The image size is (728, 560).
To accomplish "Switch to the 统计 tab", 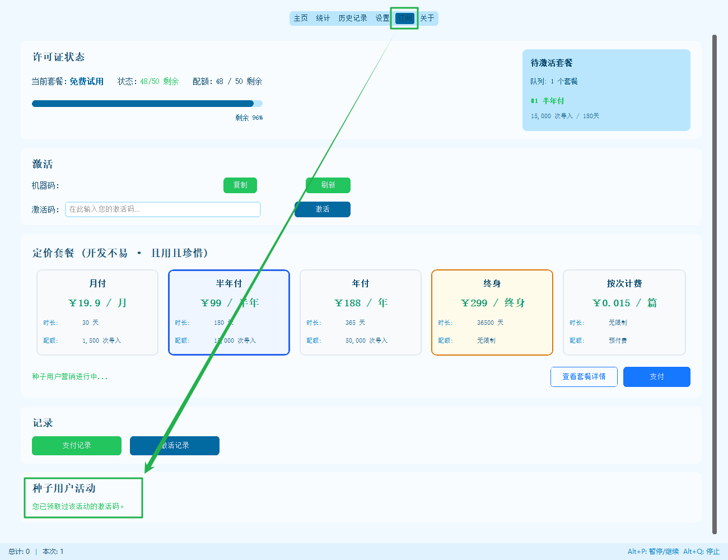I will click(323, 18).
